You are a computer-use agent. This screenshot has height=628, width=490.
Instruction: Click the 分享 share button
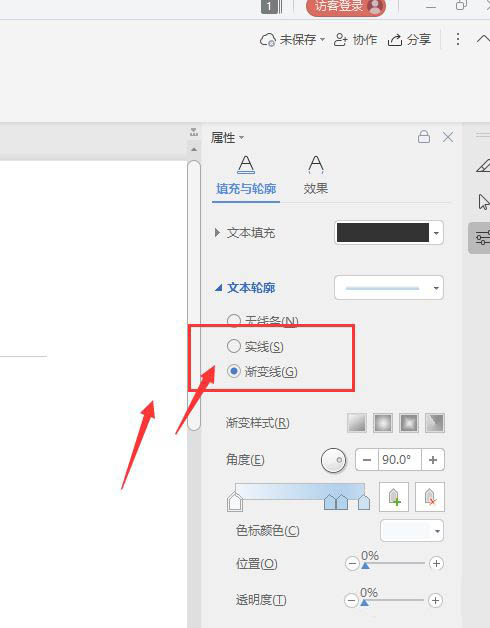(409, 40)
